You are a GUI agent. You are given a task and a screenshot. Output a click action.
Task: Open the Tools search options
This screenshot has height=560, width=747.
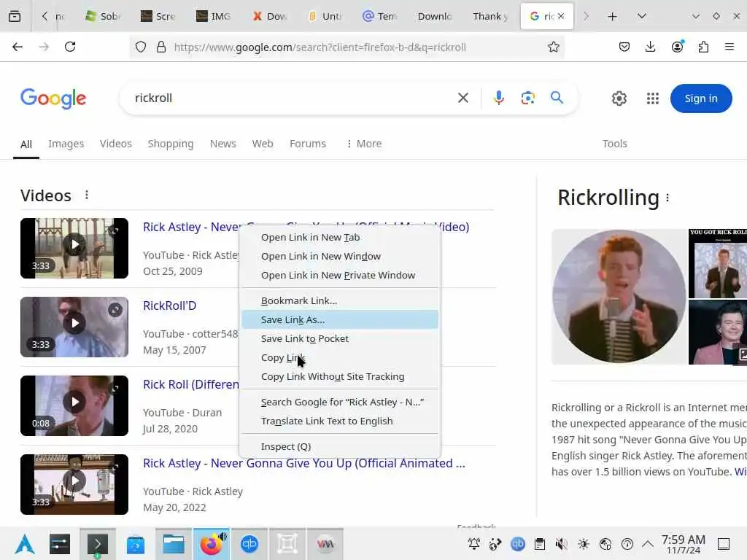click(x=614, y=144)
